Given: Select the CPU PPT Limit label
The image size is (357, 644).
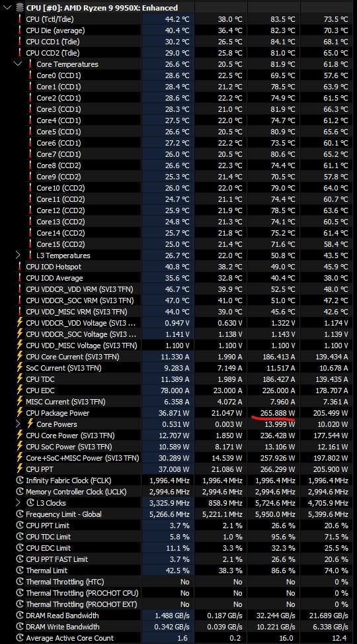Looking at the screenshot, I should (x=48, y=526).
